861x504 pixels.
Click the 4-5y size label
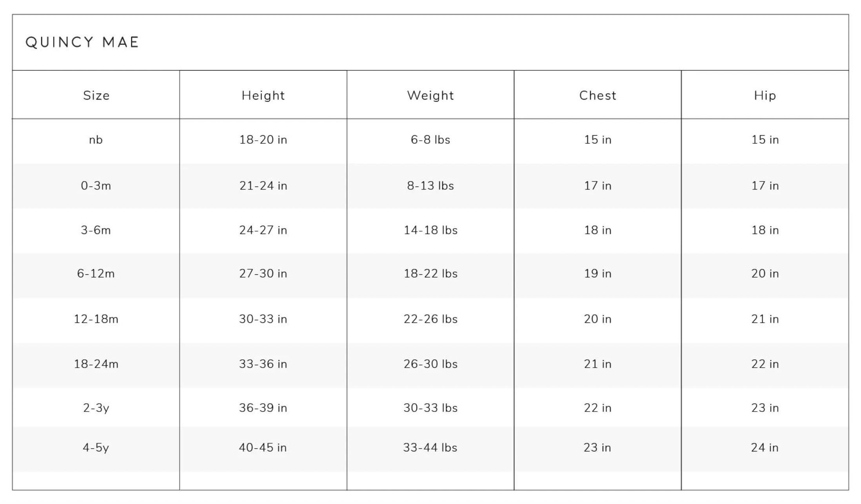tap(96, 448)
